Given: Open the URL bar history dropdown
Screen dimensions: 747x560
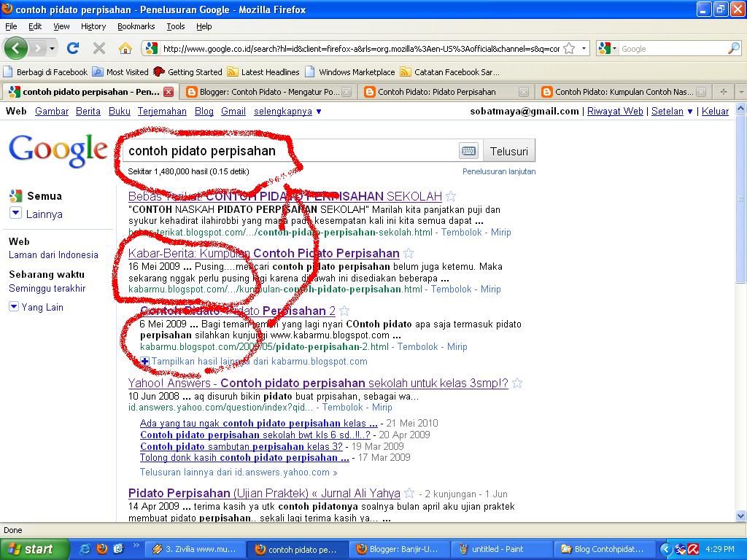Looking at the screenshot, I should [x=584, y=48].
